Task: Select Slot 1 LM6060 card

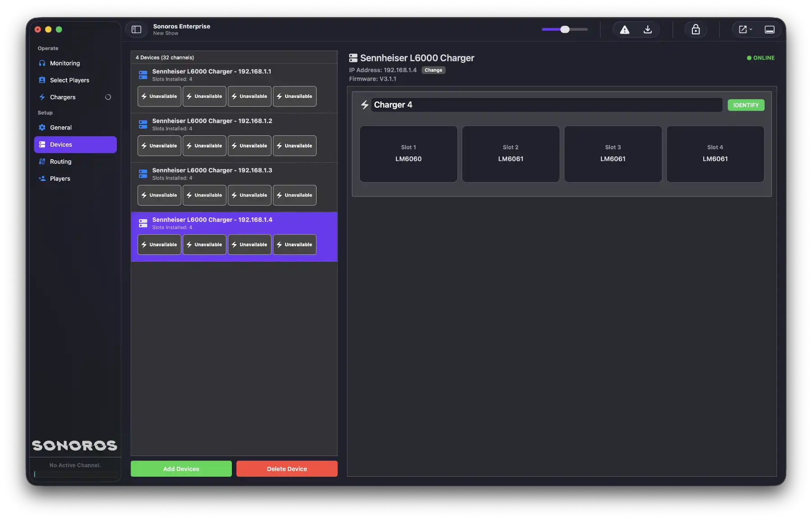Action: [409, 154]
